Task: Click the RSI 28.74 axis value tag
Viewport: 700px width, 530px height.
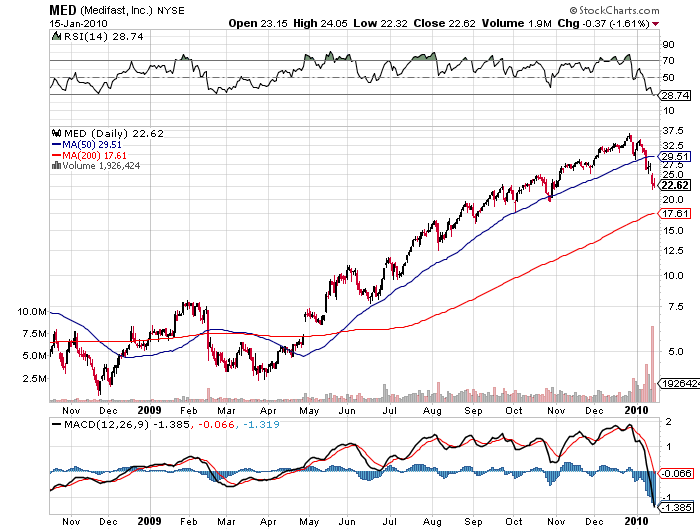Action: click(x=675, y=96)
